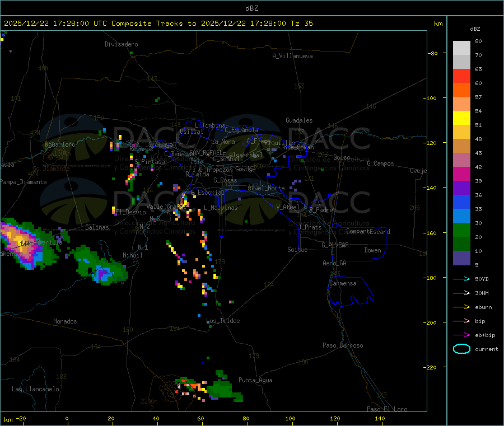
Task: Click the 'El_Desvio' map label
Action: [130, 212]
